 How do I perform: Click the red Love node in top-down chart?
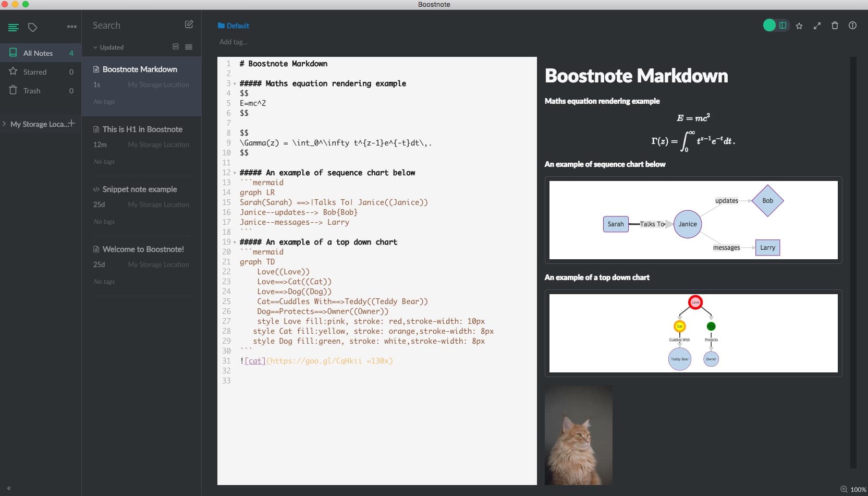695,303
